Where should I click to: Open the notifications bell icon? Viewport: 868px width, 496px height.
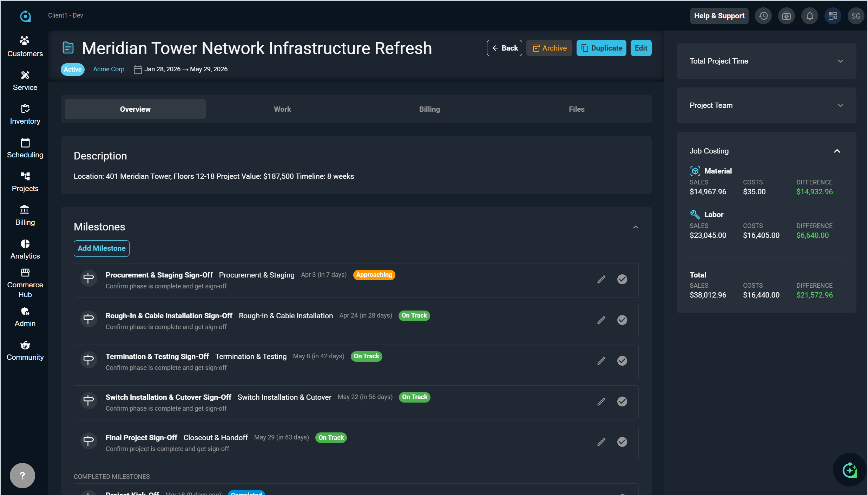point(810,16)
